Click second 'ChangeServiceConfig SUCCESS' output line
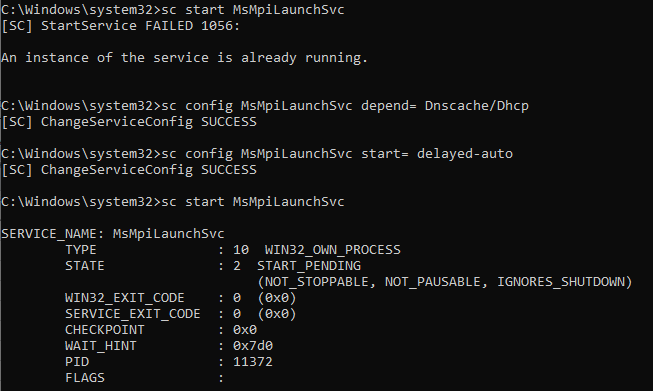653x391 pixels. point(129,169)
